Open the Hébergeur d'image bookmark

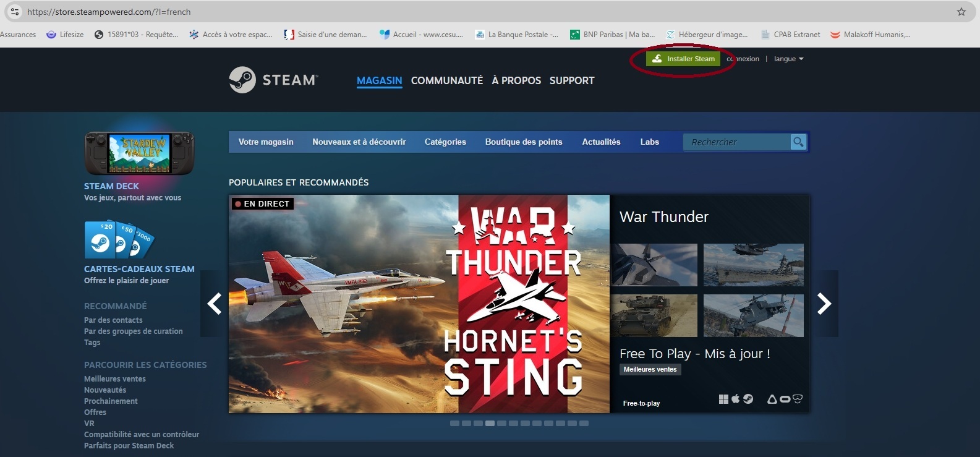pyautogui.click(x=707, y=35)
